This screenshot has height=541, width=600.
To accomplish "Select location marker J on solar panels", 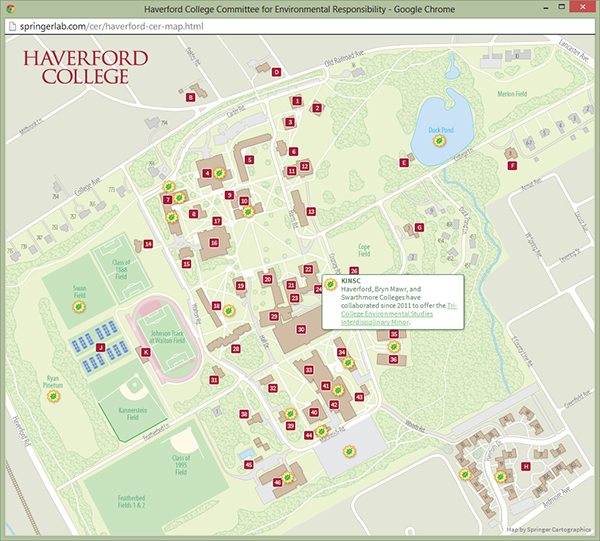I will (x=100, y=347).
